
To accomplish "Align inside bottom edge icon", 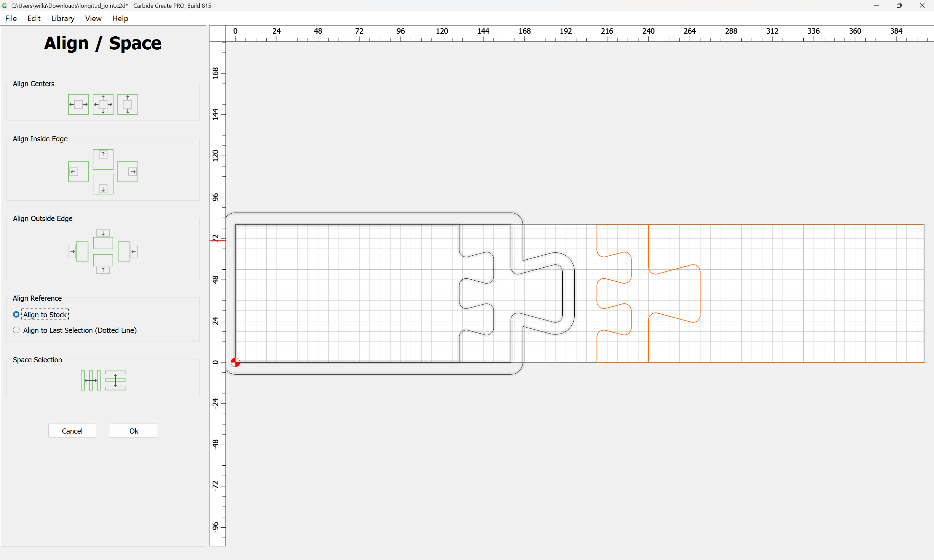I will [x=103, y=184].
